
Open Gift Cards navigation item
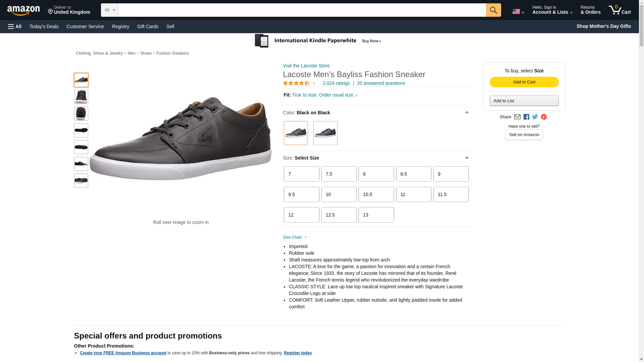(x=148, y=26)
